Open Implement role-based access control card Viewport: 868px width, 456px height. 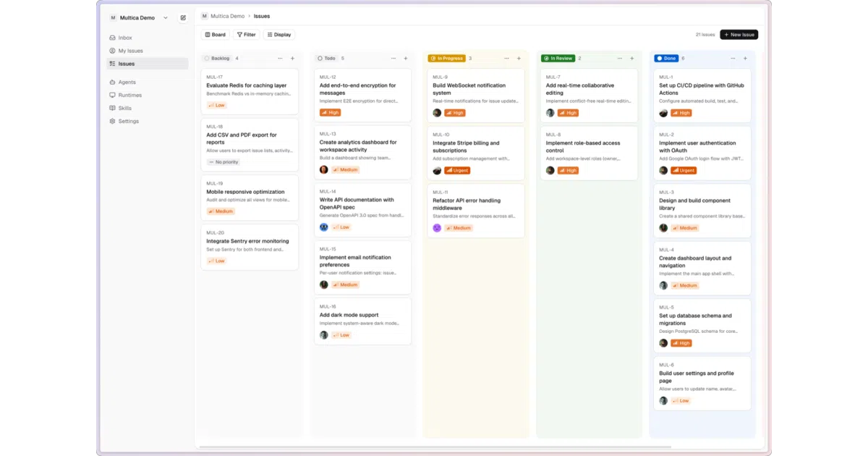[x=589, y=153]
